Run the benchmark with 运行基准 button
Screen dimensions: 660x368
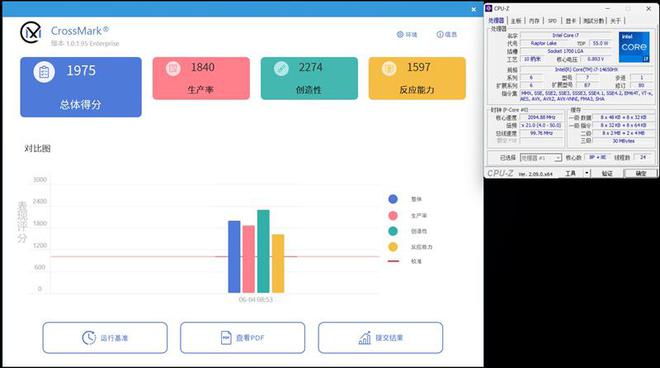105,338
